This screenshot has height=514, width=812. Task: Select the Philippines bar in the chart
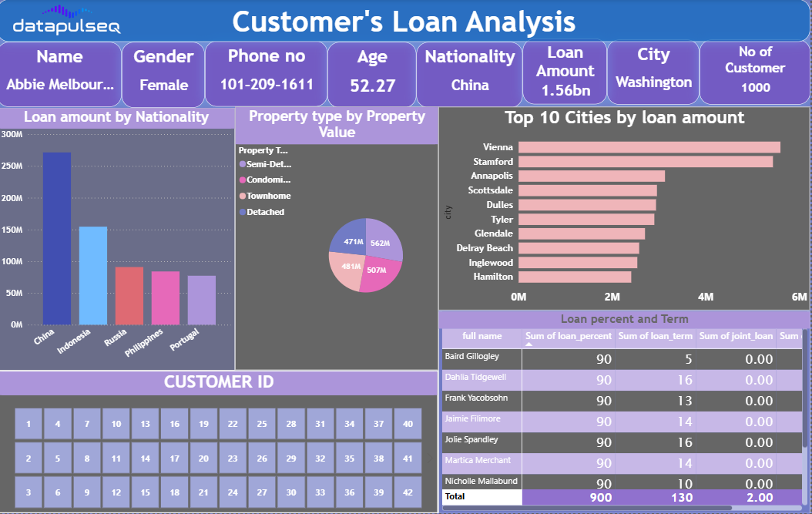tap(166, 298)
